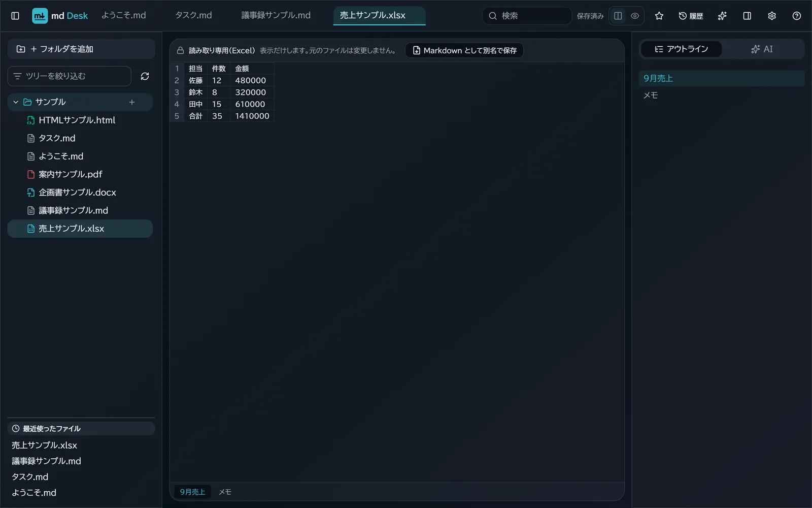Click the read-only lock icon

coord(180,50)
